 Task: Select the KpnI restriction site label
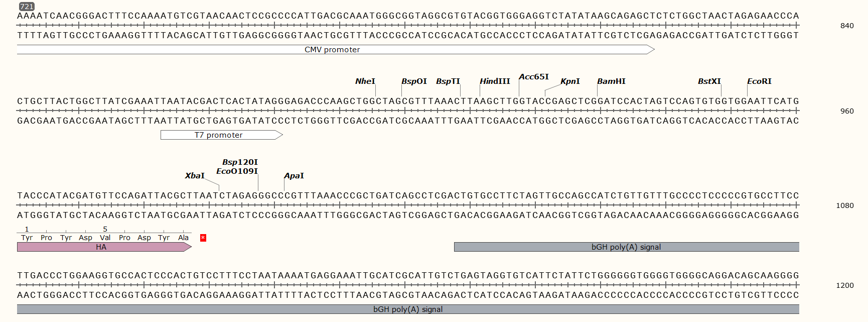point(570,81)
